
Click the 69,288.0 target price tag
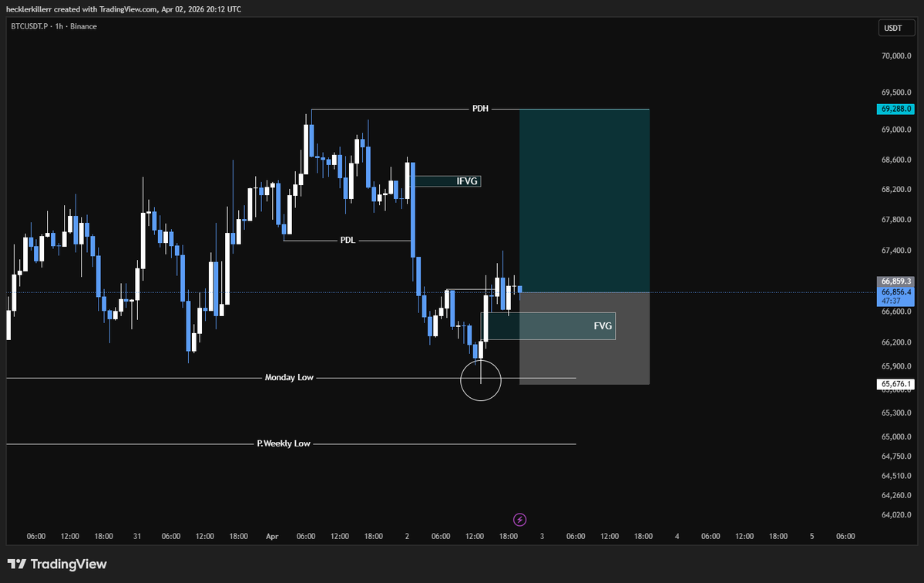pyautogui.click(x=895, y=109)
